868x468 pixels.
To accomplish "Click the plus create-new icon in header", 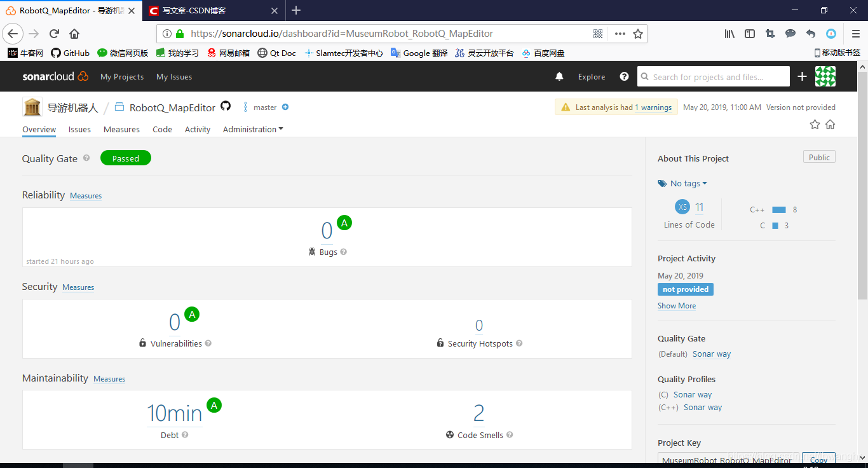I will pos(802,76).
